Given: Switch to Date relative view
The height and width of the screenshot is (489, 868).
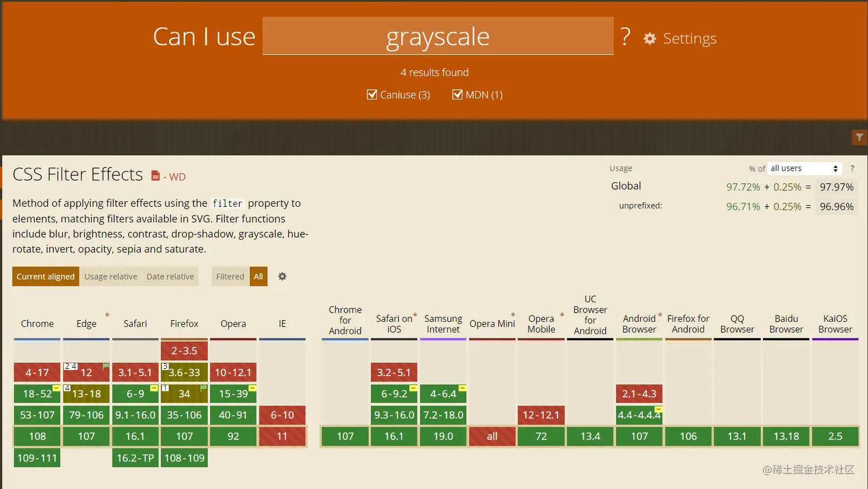Looking at the screenshot, I should click(x=170, y=276).
